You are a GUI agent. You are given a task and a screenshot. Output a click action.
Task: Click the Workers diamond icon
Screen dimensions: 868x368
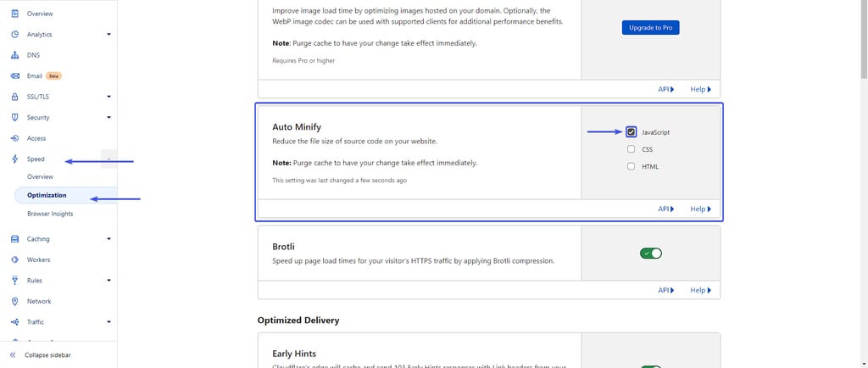tap(15, 259)
